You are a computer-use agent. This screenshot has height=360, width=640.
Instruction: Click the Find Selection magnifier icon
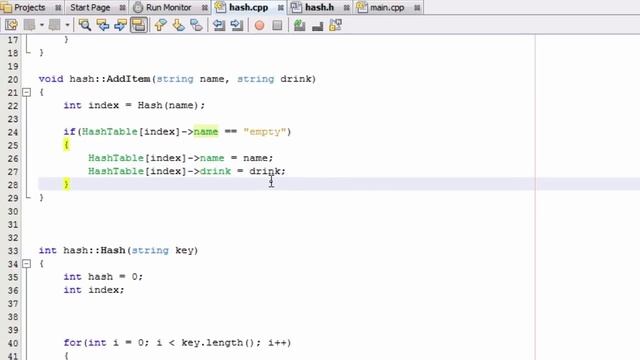tap(85, 25)
